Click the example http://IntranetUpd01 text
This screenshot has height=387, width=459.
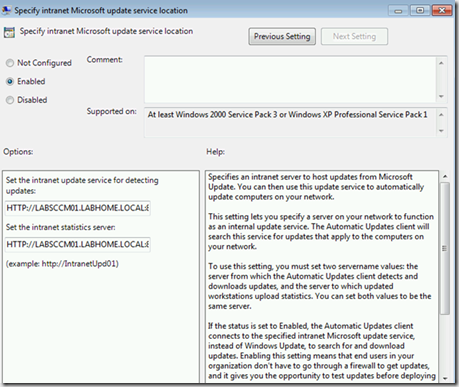point(62,264)
